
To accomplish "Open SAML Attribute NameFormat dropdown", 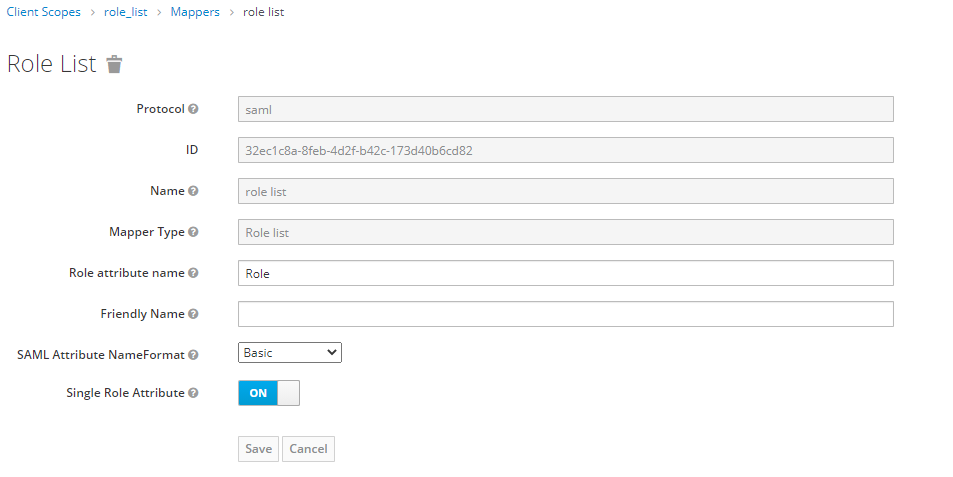I will [x=290, y=352].
